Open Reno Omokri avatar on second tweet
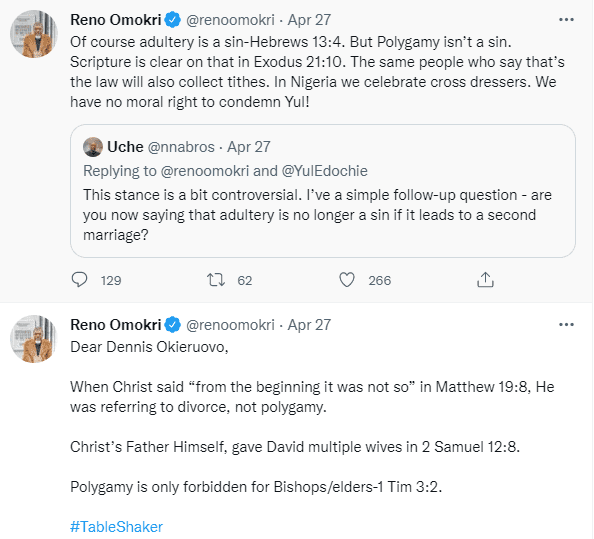This screenshot has height=539, width=594. click(x=34, y=339)
